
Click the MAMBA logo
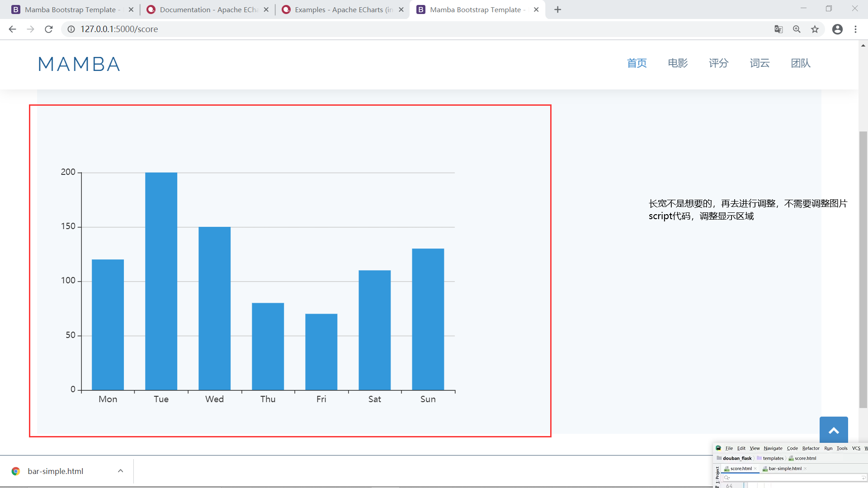[x=79, y=64]
